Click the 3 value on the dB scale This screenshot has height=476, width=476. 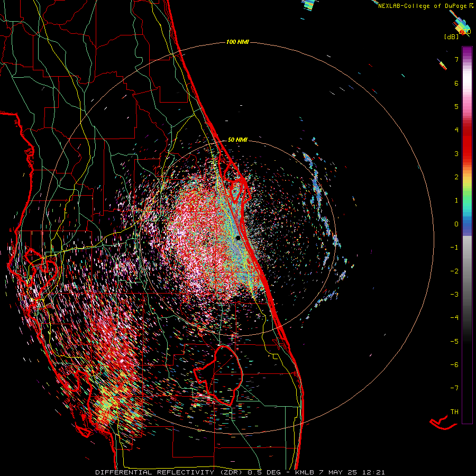pyautogui.click(x=456, y=153)
